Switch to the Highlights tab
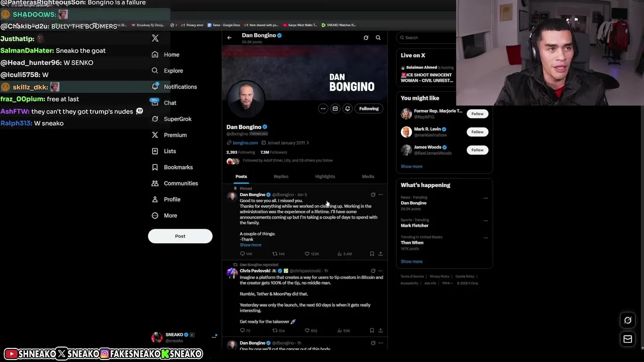Image resolution: width=644 pixels, height=362 pixels. [325, 176]
